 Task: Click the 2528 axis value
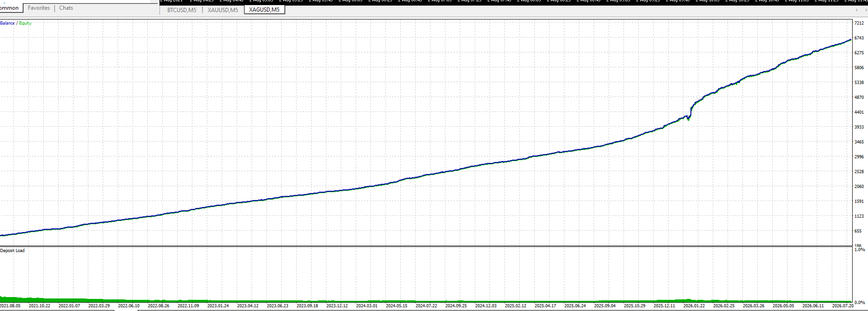pos(859,172)
